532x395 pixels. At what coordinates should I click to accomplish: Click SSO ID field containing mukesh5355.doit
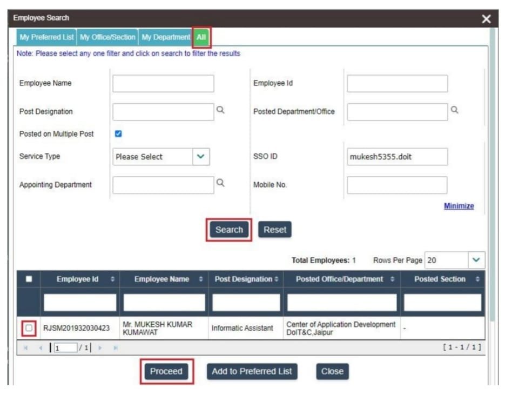point(398,157)
